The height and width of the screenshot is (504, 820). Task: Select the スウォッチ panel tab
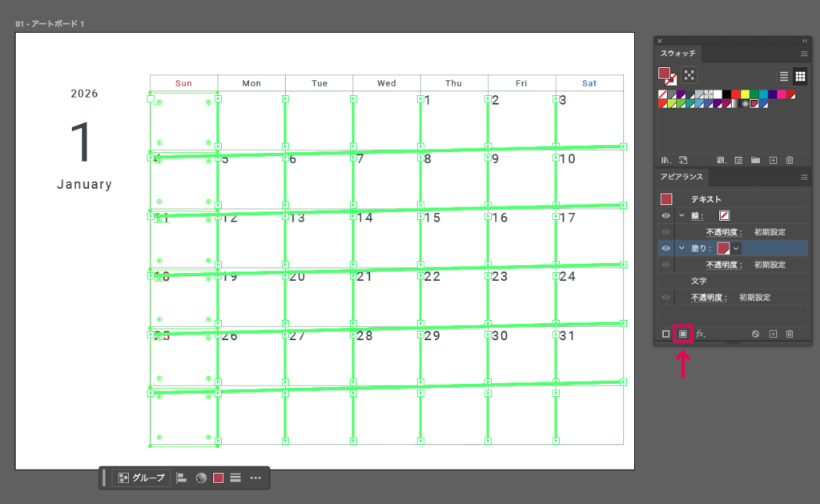tap(679, 54)
